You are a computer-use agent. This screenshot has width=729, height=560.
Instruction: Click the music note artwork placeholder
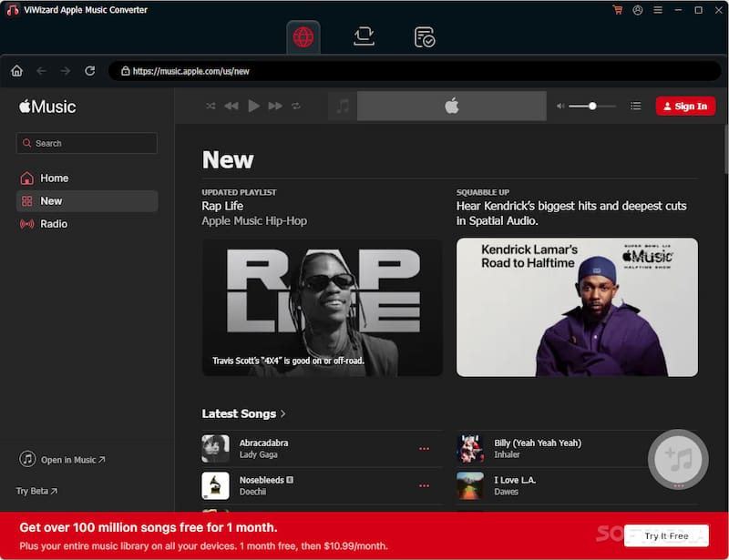point(343,106)
